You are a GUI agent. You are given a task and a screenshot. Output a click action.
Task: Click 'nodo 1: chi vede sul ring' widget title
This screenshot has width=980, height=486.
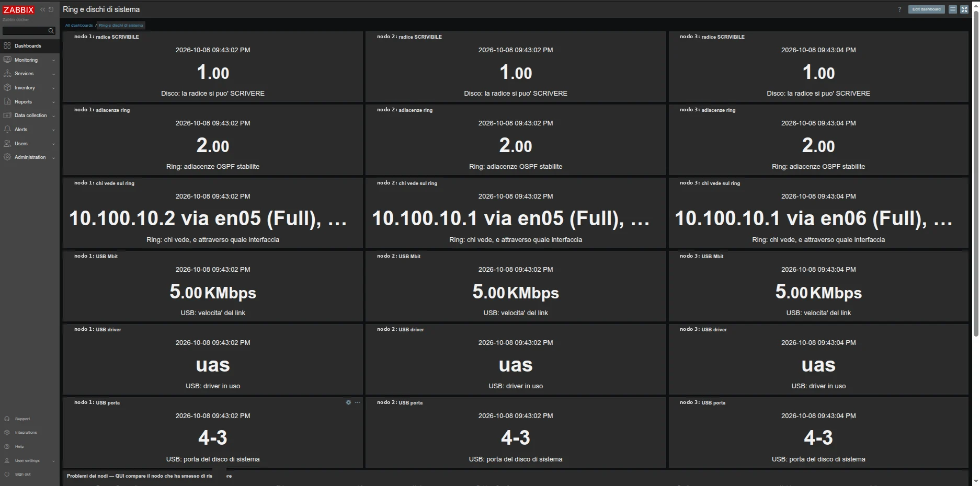tap(104, 183)
